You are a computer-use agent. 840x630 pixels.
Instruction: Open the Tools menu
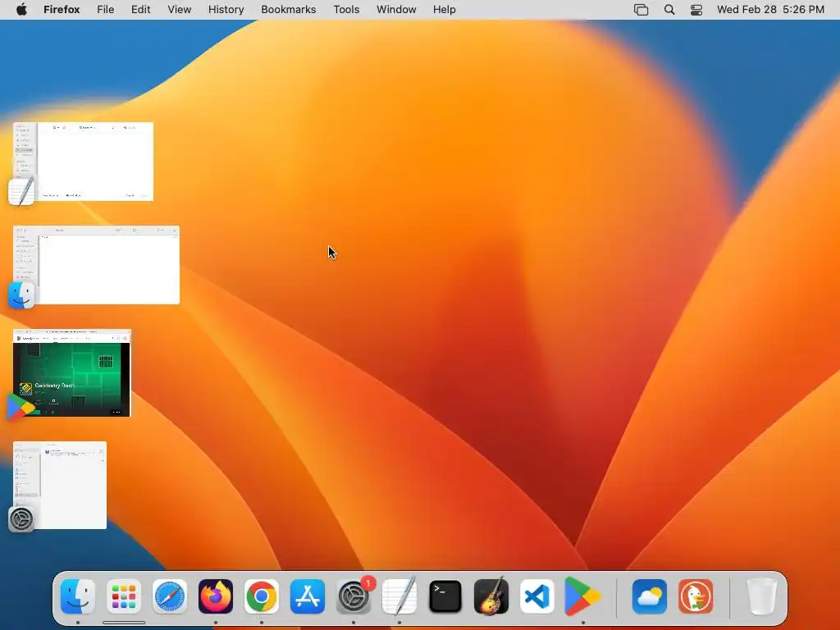point(347,10)
